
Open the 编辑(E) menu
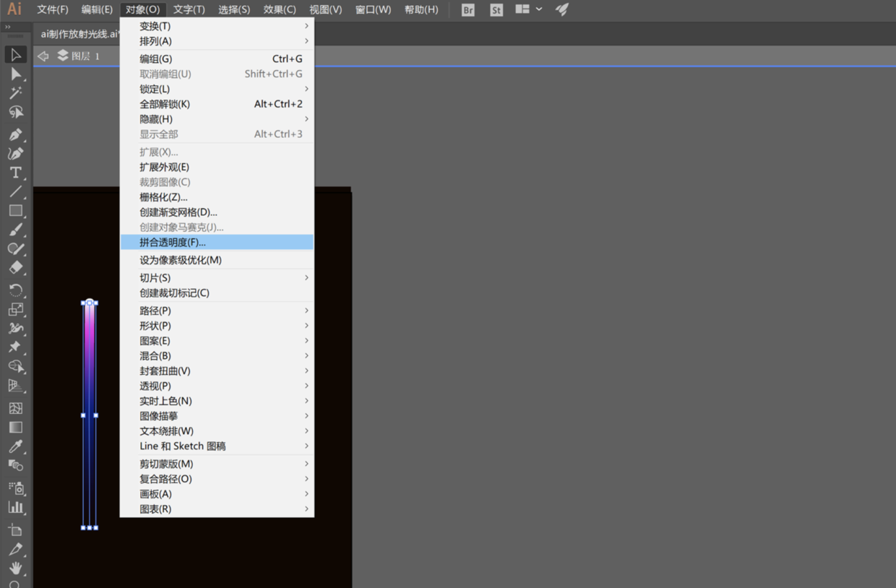(97, 9)
